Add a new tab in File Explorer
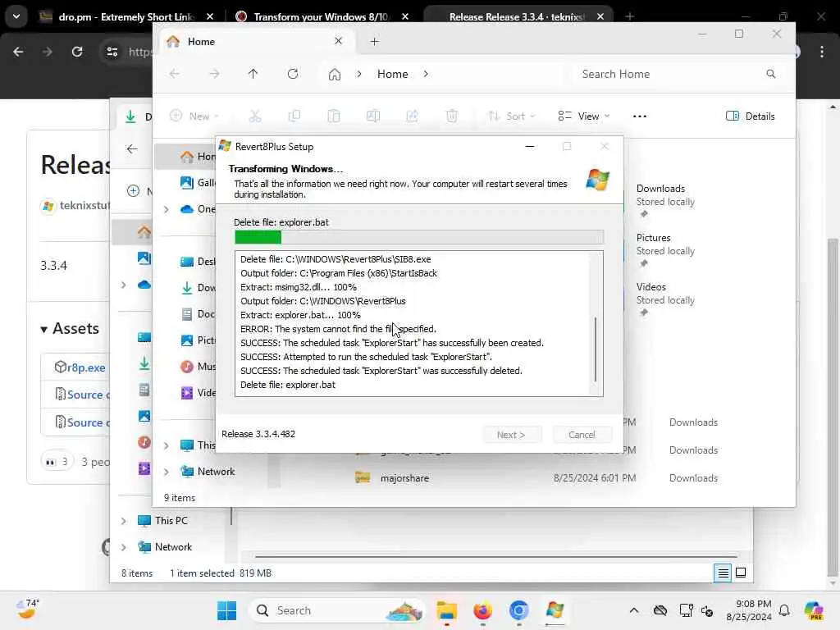 click(374, 41)
